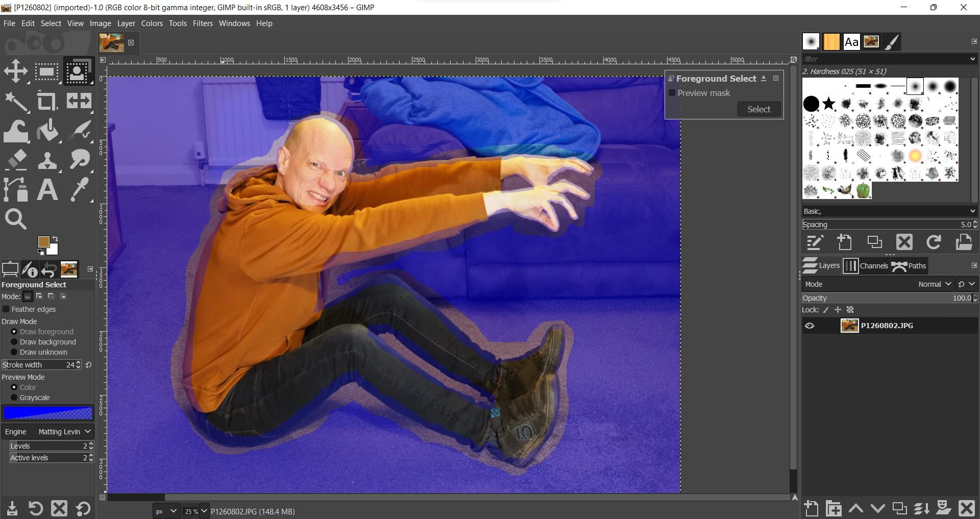Screen dimensions: 980x519
Task: Select the Warp Transform tool
Action: click(16, 131)
